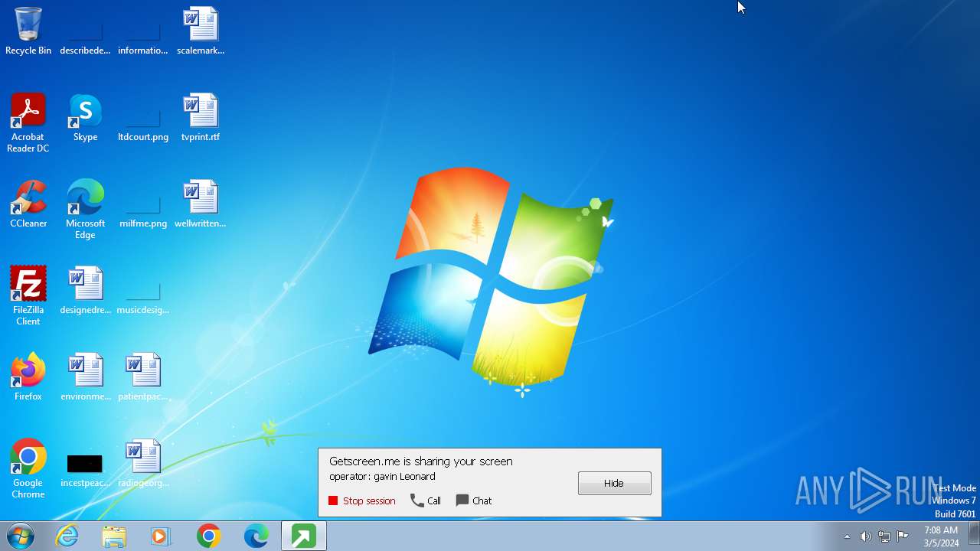This screenshot has width=980, height=551.
Task: Open the network tray icon
Action: coord(884,536)
